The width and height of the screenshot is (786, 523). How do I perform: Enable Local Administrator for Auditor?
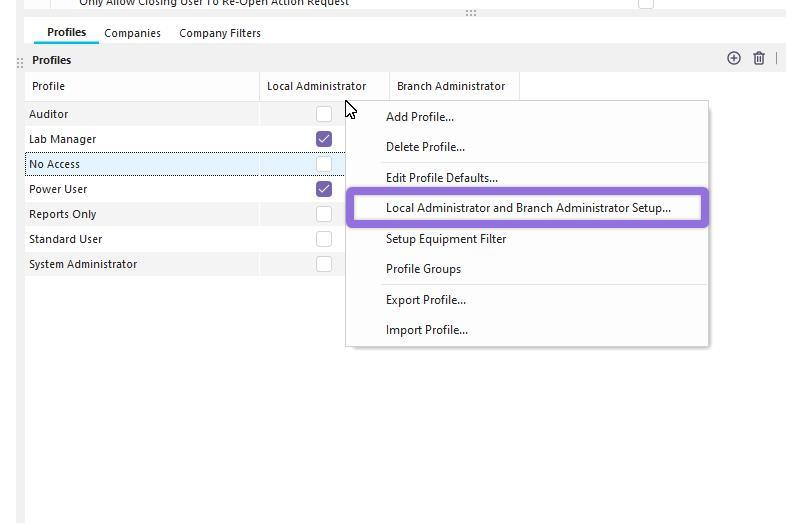click(323, 114)
